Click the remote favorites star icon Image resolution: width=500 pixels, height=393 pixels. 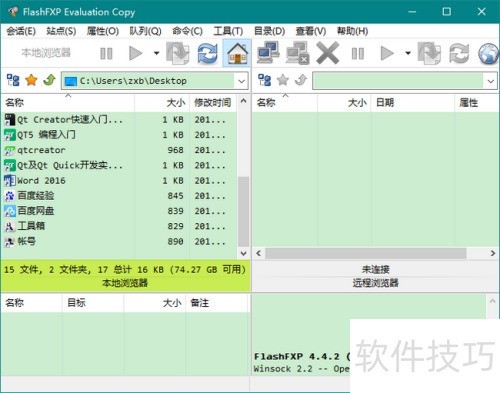(x=283, y=80)
